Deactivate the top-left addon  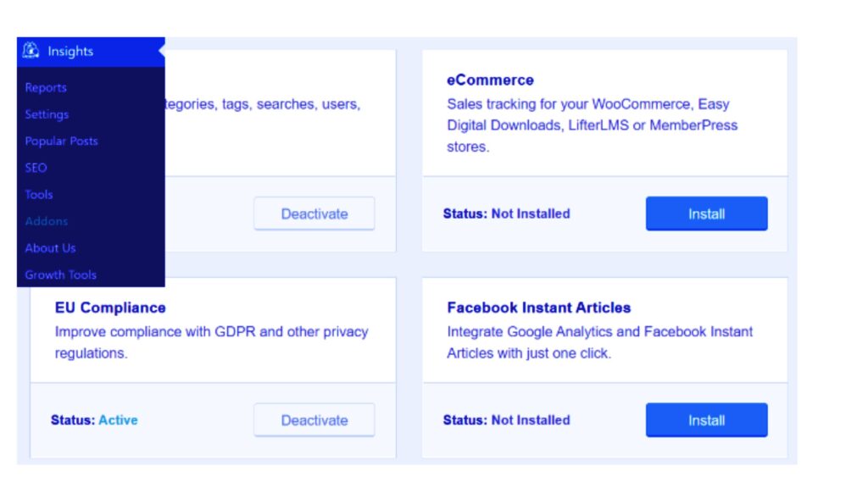pos(314,213)
